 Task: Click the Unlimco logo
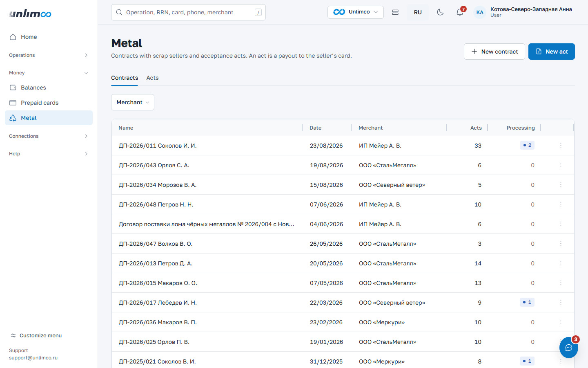pos(30,14)
